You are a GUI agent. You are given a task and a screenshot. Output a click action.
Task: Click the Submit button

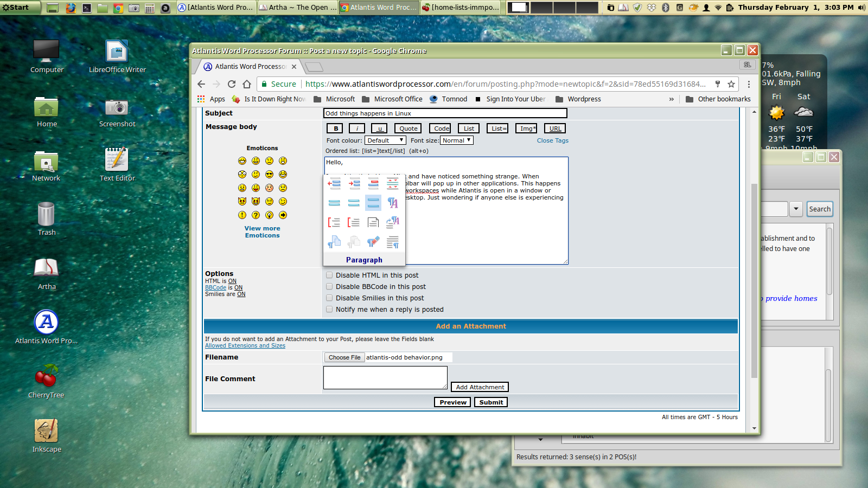491,402
